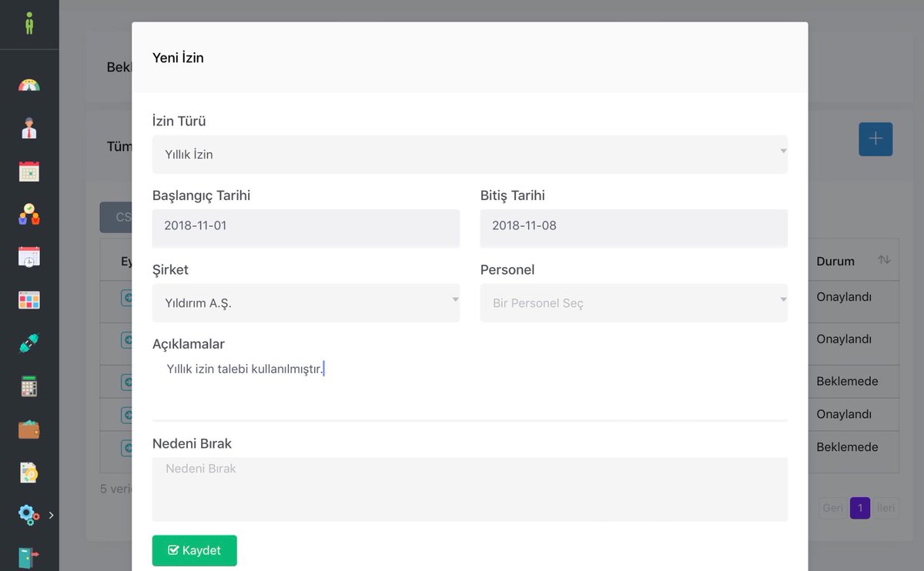The height and width of the screenshot is (571, 924).
Task: Open the red calendar icon in sidebar
Action: [29, 171]
